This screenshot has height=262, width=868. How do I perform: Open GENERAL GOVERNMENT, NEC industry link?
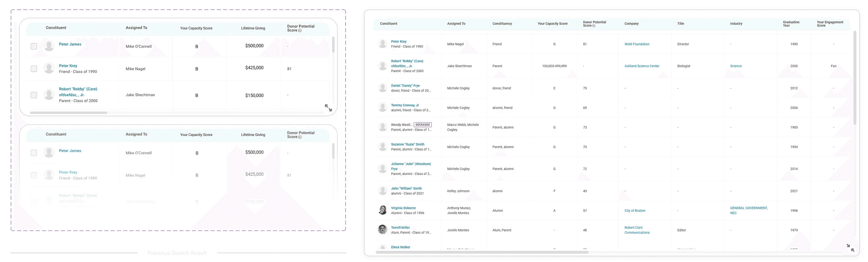(749, 211)
